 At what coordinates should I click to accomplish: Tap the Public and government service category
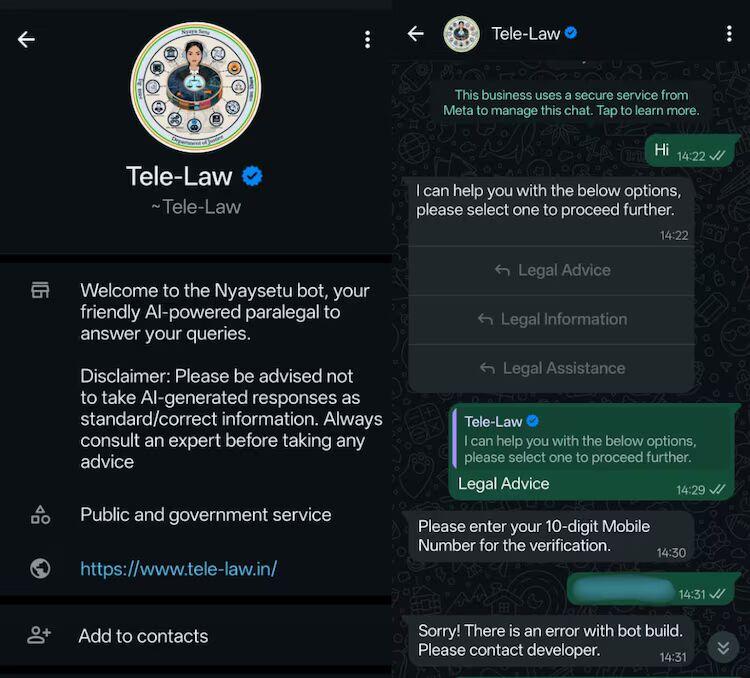tap(205, 515)
